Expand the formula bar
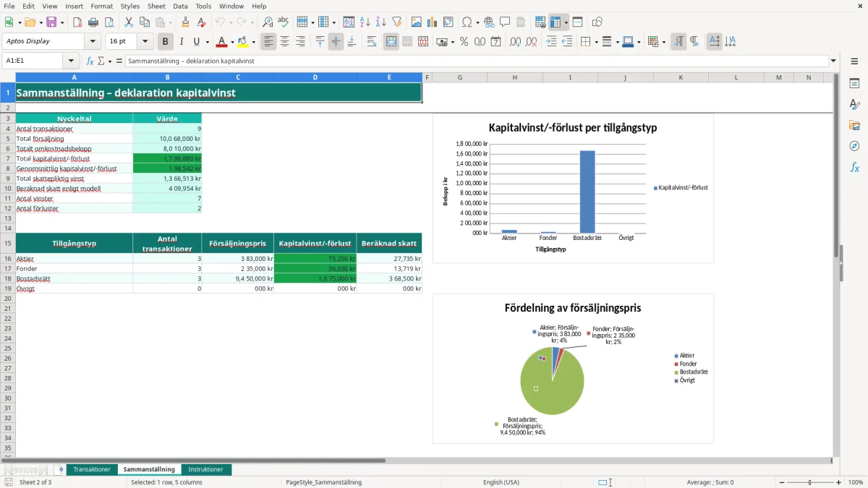 [833, 61]
